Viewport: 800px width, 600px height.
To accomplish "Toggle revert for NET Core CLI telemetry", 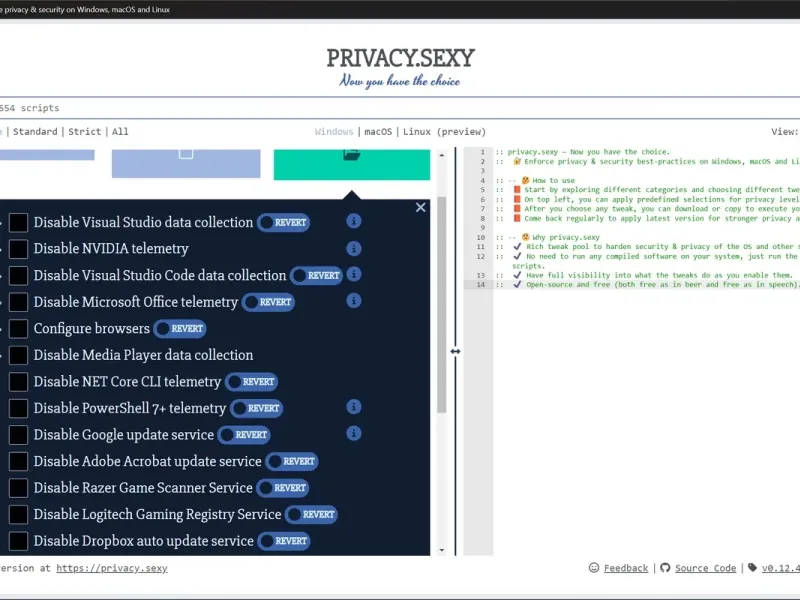I will (252, 382).
